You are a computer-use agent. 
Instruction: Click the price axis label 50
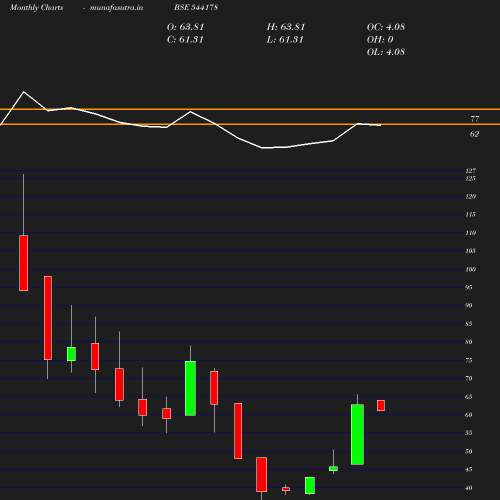pyautogui.click(x=469, y=451)
